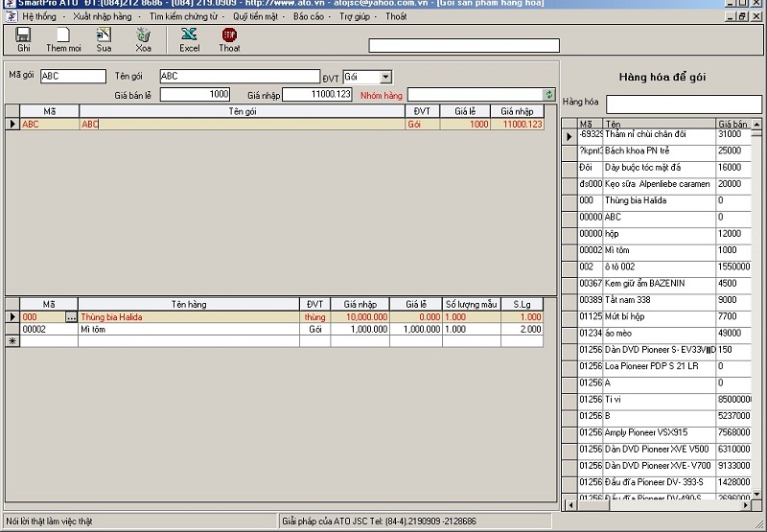Screen dimensions: 767x532
Task: Click the Mã gói input field
Action: click(74, 76)
